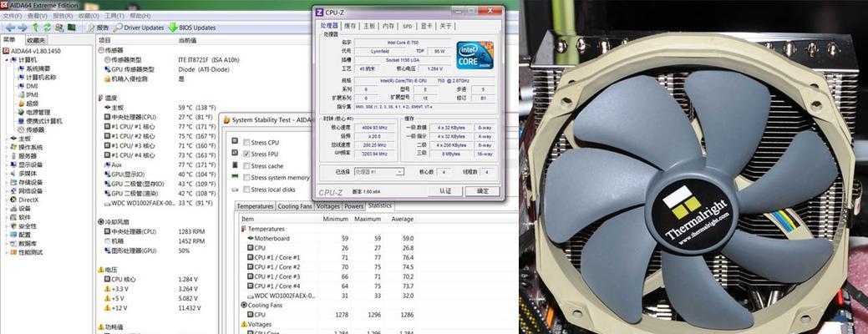
Task: Open the 报告 report toolbar button
Action: pyautogui.click(x=98, y=28)
